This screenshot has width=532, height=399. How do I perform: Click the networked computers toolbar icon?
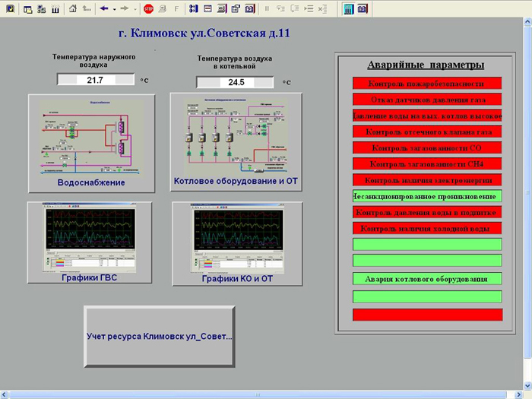[x=41, y=9]
